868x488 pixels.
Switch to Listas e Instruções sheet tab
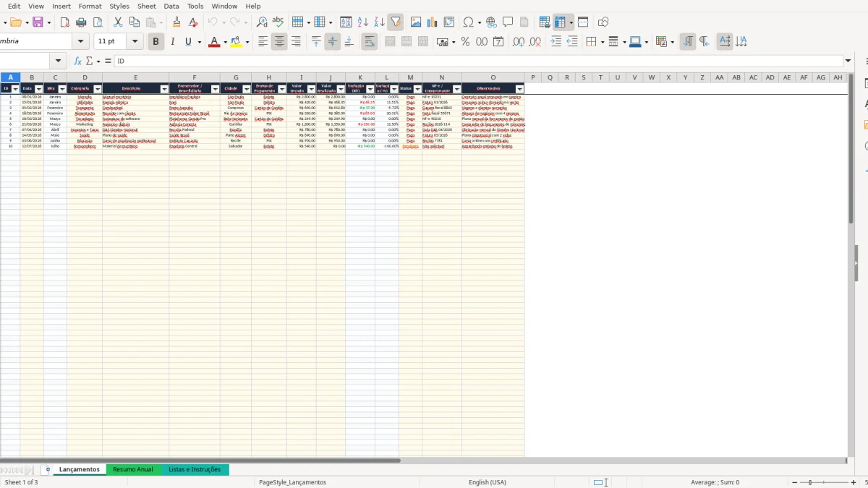[195, 469]
